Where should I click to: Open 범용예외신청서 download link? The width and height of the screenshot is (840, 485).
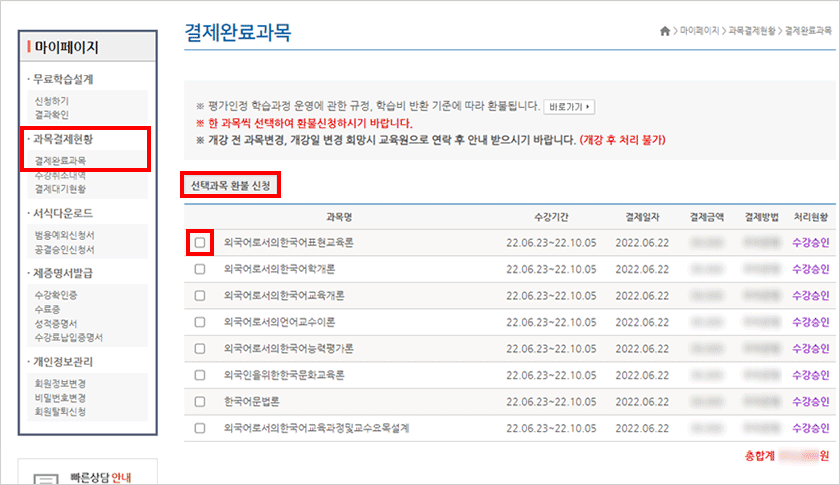[64, 234]
